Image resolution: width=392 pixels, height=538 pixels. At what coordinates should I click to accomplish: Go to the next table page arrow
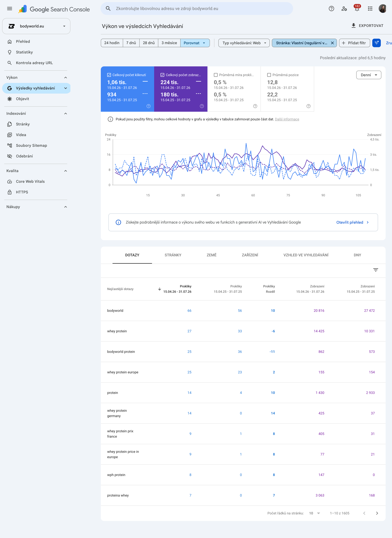tap(377, 513)
